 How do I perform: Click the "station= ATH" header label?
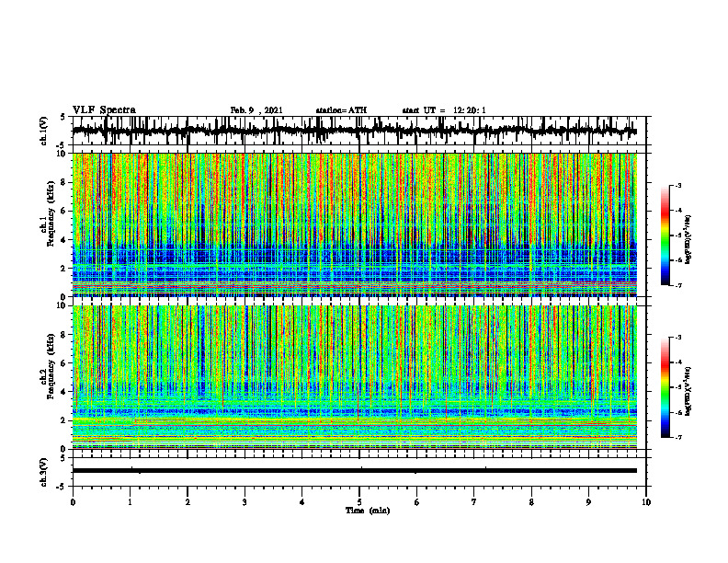(x=341, y=110)
